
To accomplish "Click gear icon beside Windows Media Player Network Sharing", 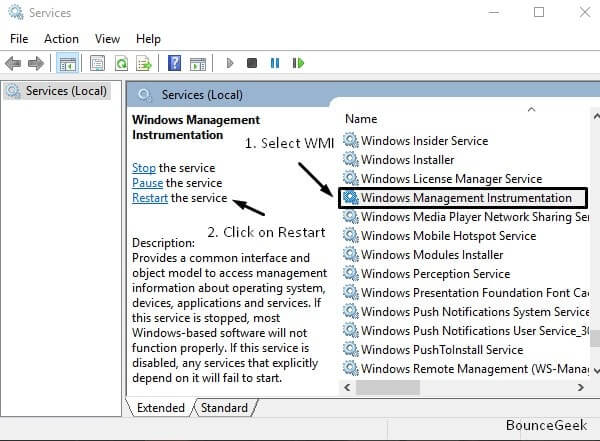I will pyautogui.click(x=351, y=216).
